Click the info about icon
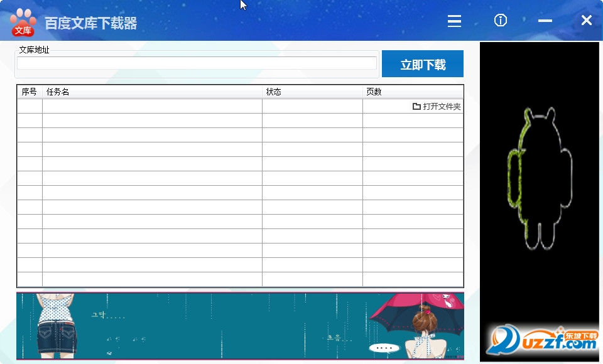 point(501,20)
